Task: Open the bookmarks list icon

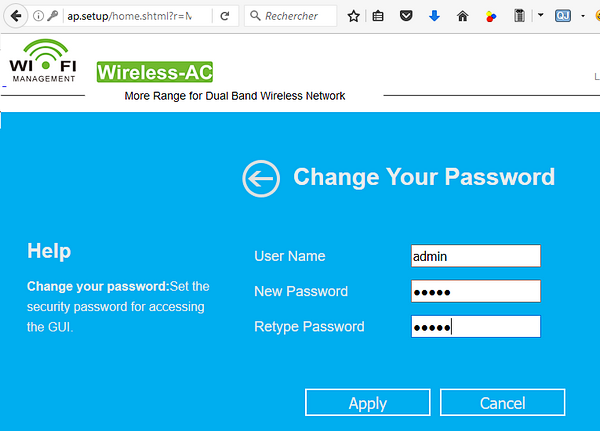Action: 378,16
